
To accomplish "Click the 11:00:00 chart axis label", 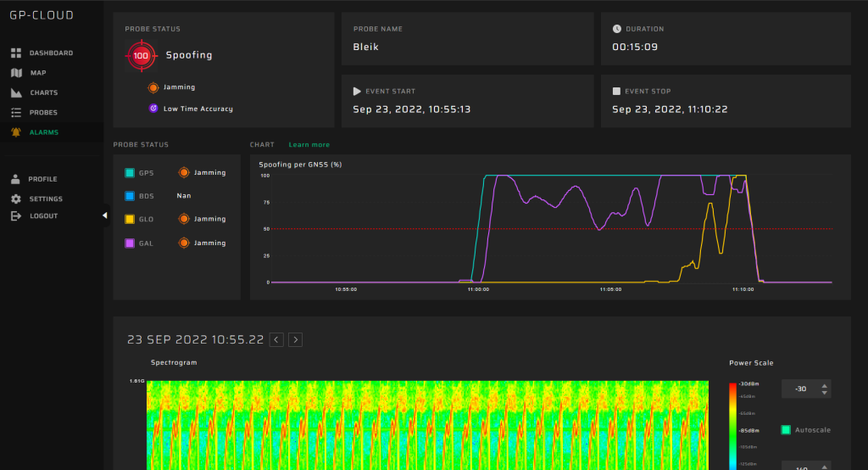I will [x=478, y=289].
